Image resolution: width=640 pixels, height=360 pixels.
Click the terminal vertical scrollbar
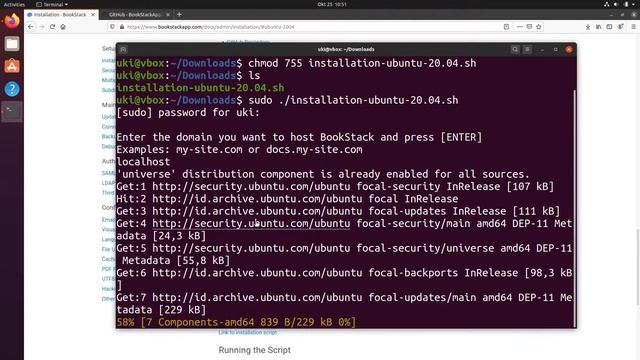click(575, 208)
